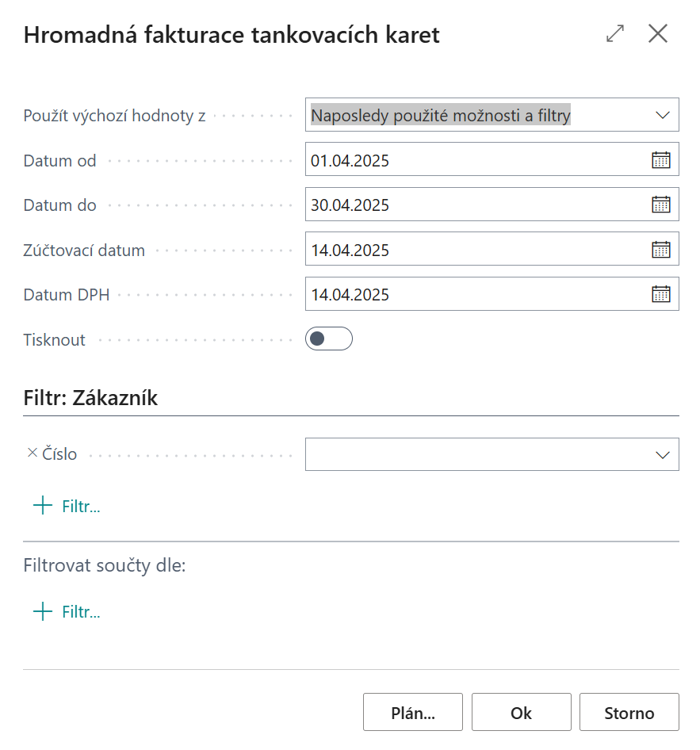This screenshot has height=750, width=700.
Task: Cancel with the Storno button
Action: [x=629, y=712]
